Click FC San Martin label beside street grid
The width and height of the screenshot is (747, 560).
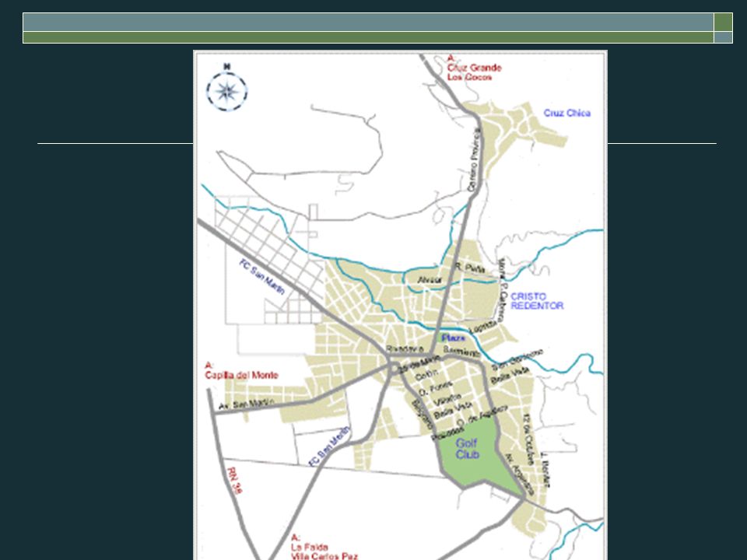[x=262, y=277]
